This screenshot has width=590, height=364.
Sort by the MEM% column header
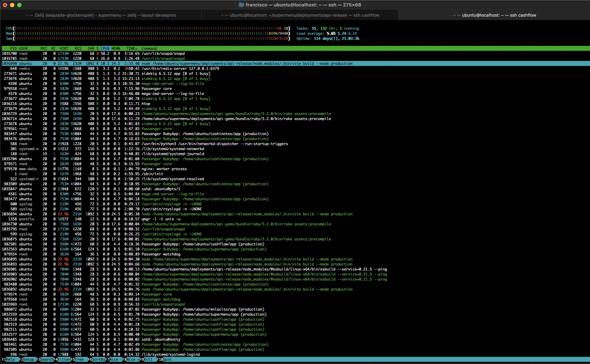[116, 48]
